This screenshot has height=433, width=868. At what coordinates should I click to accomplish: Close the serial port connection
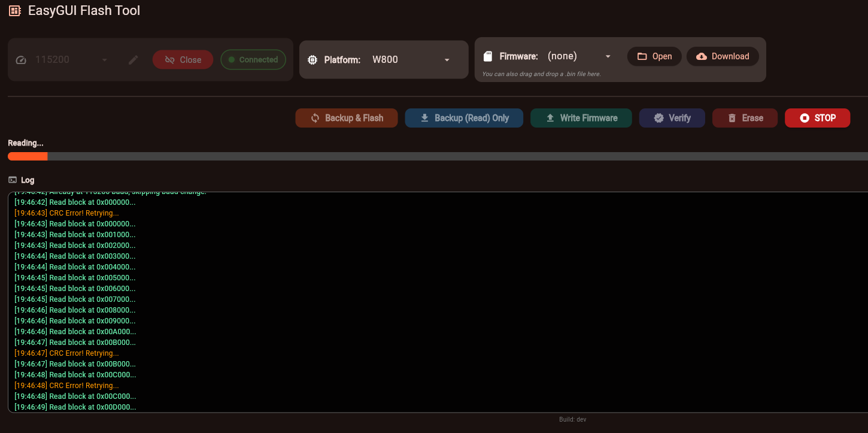pos(183,60)
